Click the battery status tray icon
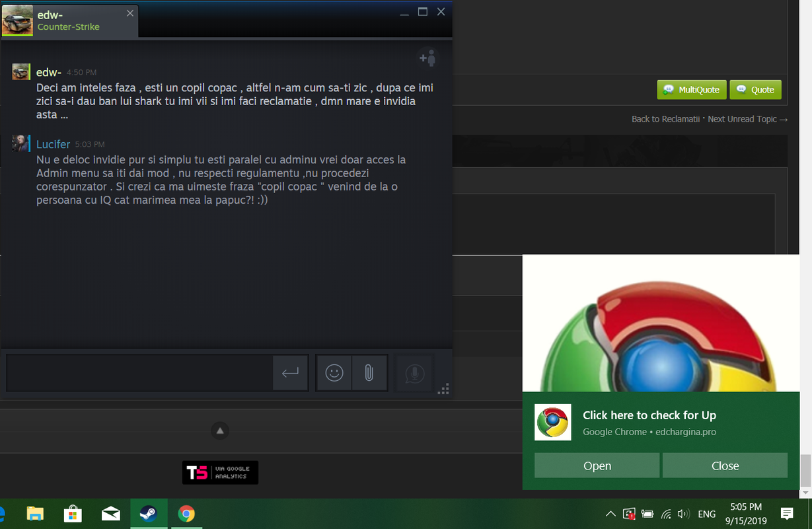The height and width of the screenshot is (529, 812). coord(647,514)
